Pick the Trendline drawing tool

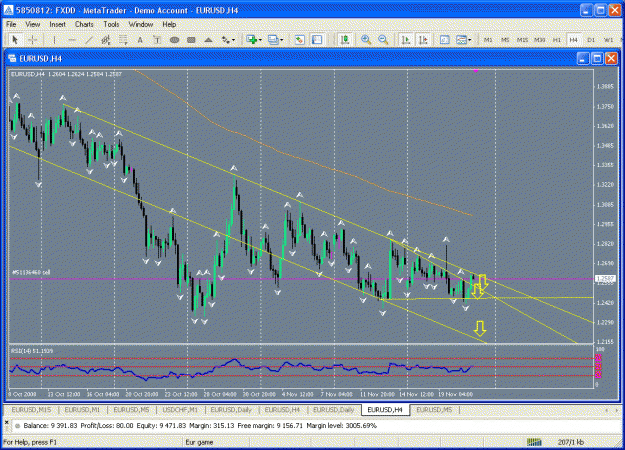point(89,39)
